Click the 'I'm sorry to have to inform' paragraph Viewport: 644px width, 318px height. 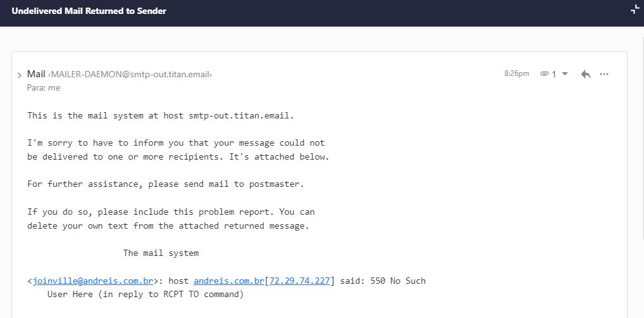176,143
